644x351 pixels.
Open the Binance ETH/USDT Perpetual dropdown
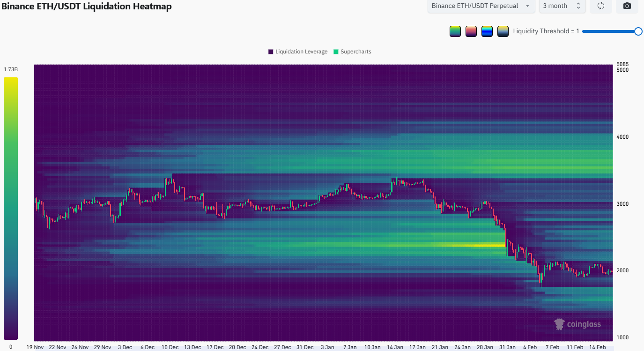click(481, 6)
